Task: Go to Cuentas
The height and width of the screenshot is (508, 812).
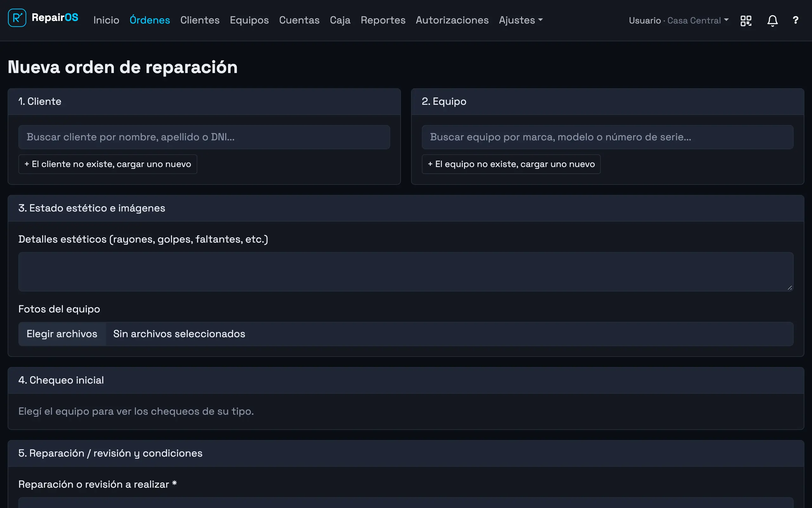Action: pyautogui.click(x=299, y=20)
